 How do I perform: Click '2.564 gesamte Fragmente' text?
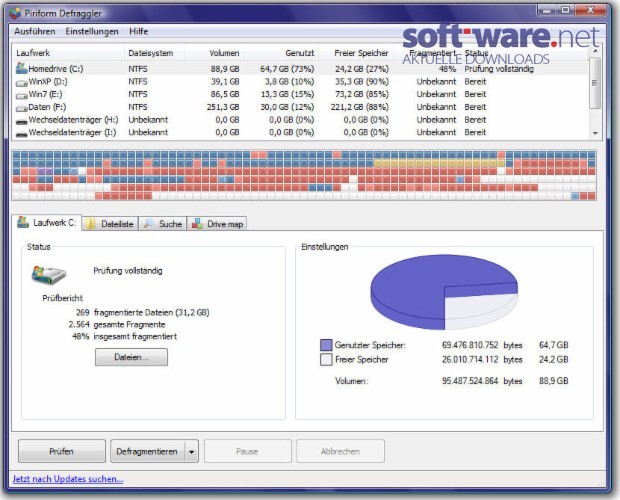point(117,325)
